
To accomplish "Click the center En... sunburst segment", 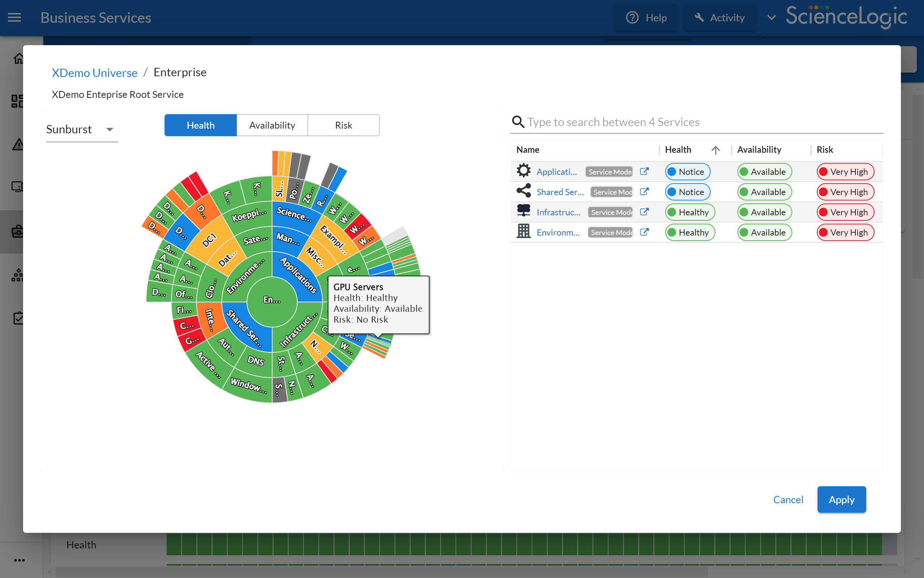I will 272,301.
